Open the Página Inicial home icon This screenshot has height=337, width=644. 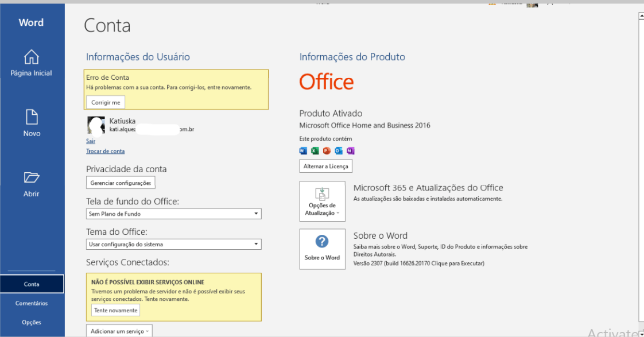[x=31, y=57]
